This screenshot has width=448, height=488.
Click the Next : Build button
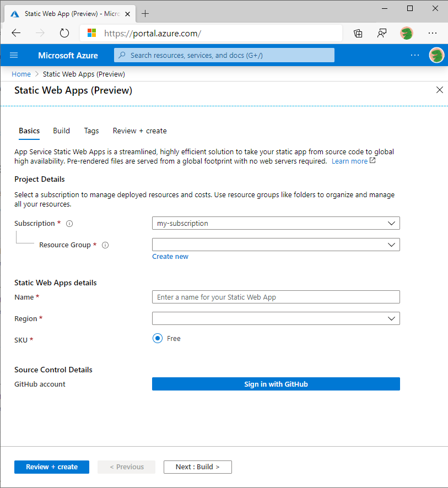(198, 467)
